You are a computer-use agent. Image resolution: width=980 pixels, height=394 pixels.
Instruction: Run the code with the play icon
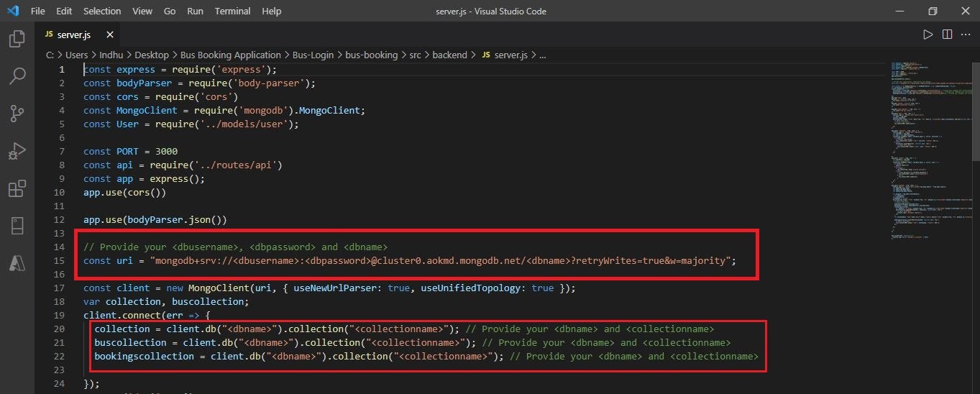[928, 34]
